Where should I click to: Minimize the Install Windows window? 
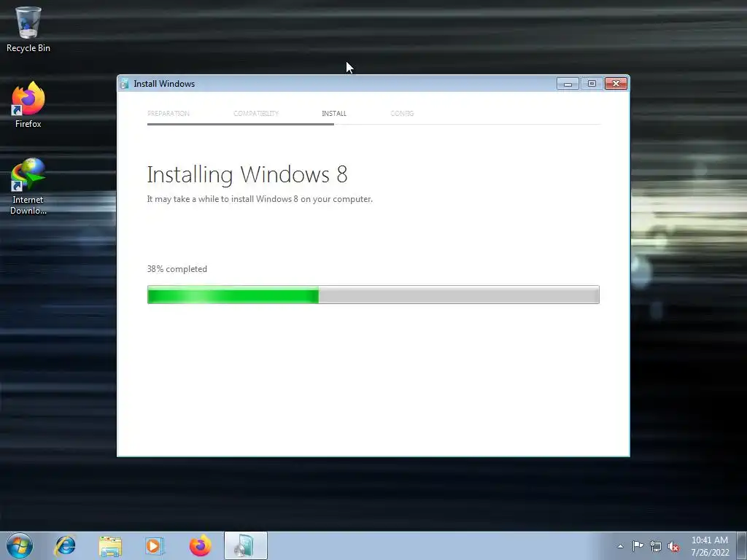(x=568, y=84)
